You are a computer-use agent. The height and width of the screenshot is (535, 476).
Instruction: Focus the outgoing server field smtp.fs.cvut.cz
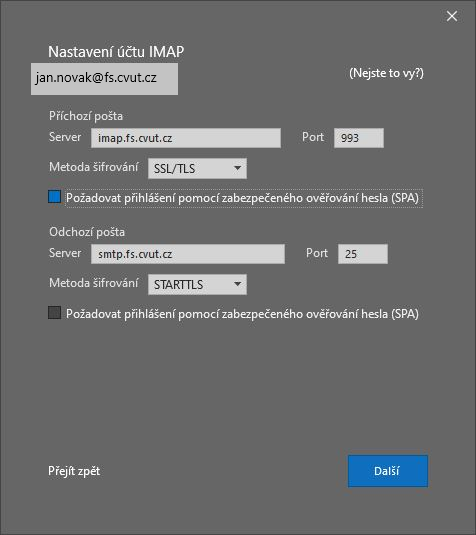click(x=188, y=254)
